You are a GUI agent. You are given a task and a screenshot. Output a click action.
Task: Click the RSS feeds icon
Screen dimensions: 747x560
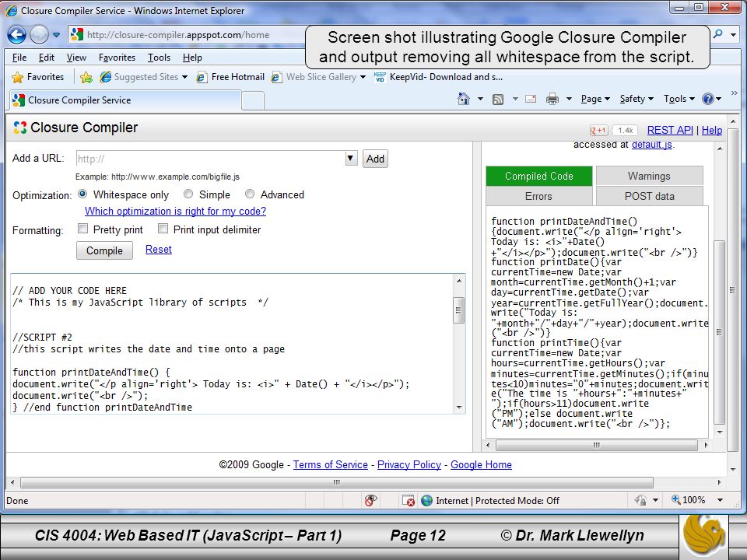498,99
